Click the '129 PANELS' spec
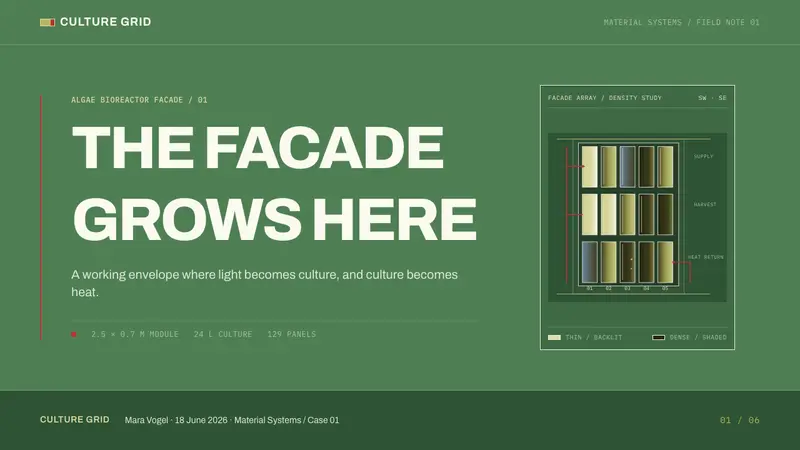 (292, 334)
